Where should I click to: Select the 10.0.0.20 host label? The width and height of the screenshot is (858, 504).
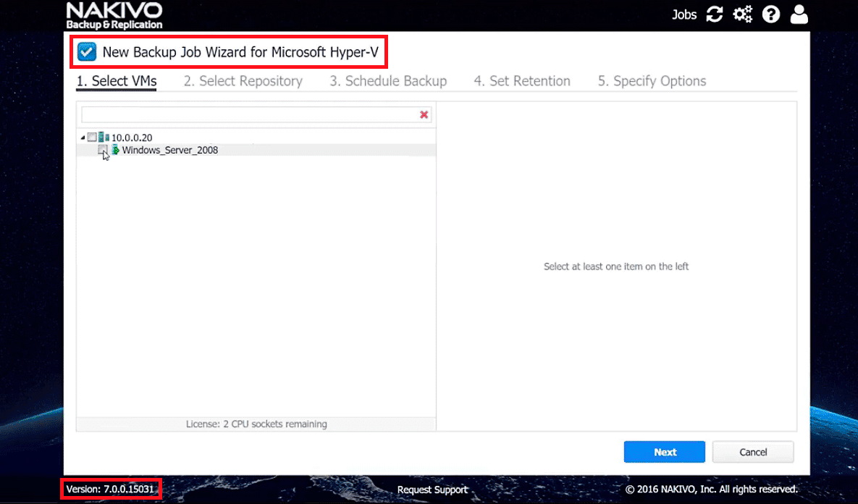132,138
